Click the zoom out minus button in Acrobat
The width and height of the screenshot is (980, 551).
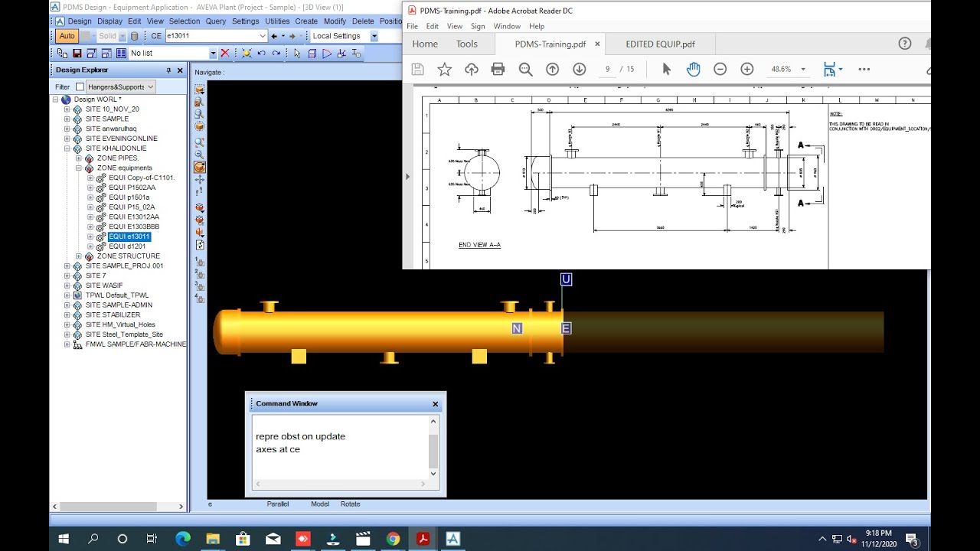click(720, 69)
